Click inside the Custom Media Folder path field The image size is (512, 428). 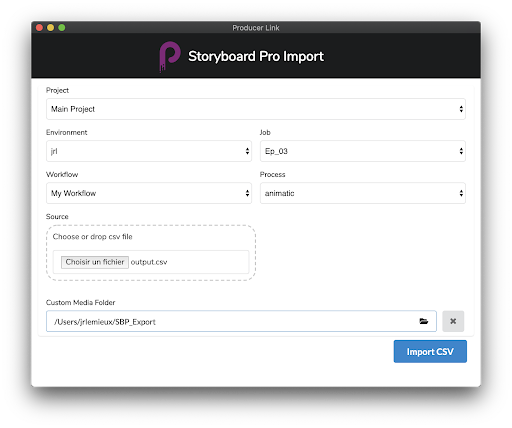[x=232, y=321]
